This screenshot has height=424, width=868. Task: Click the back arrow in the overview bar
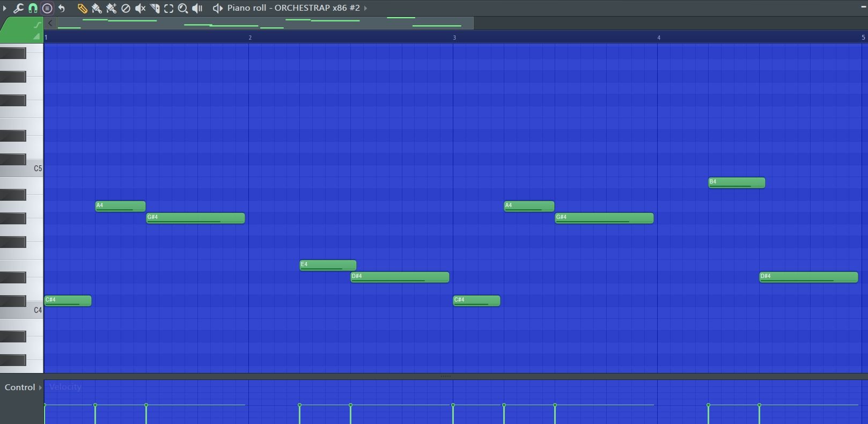click(50, 23)
